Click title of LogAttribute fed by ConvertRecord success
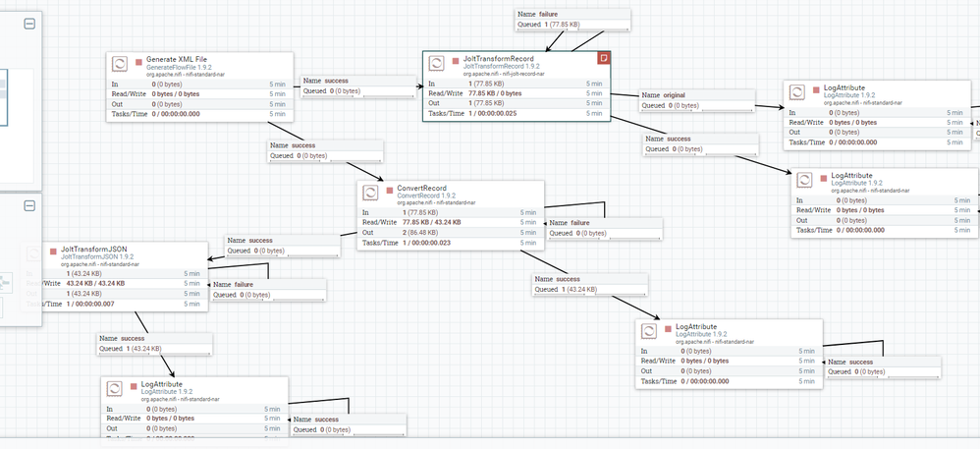 click(x=697, y=327)
